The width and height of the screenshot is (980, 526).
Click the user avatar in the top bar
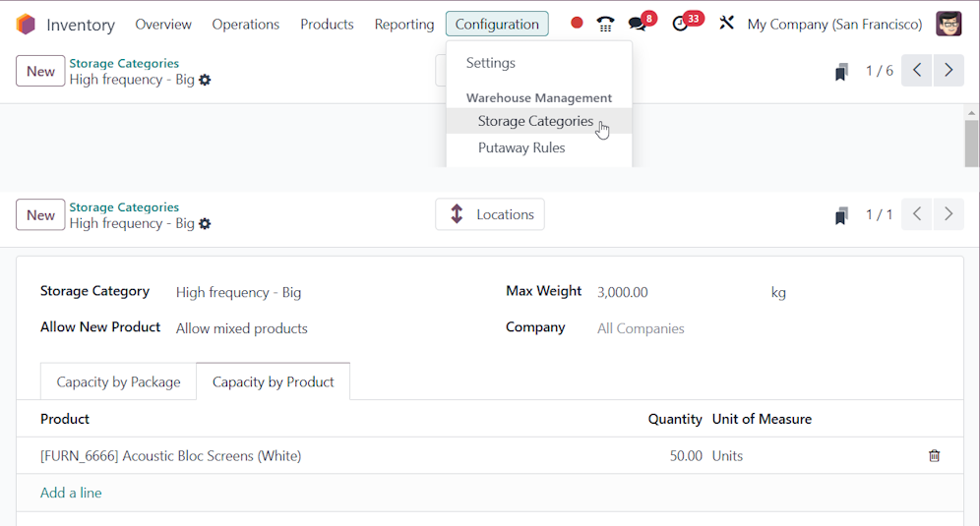coord(949,24)
